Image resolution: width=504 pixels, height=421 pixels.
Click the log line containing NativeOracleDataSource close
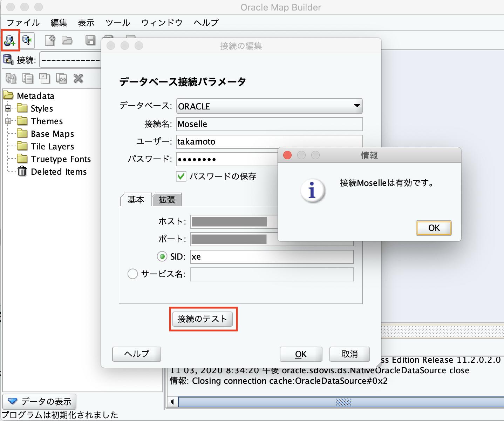319,370
